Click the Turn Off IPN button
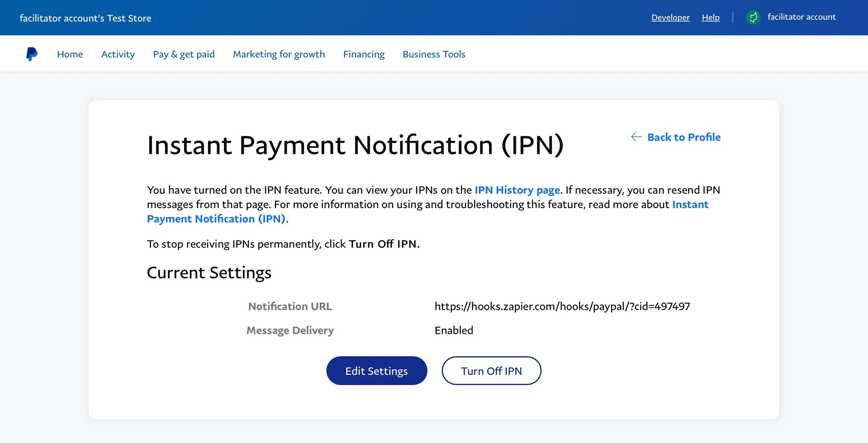The image size is (868, 443). tap(491, 370)
